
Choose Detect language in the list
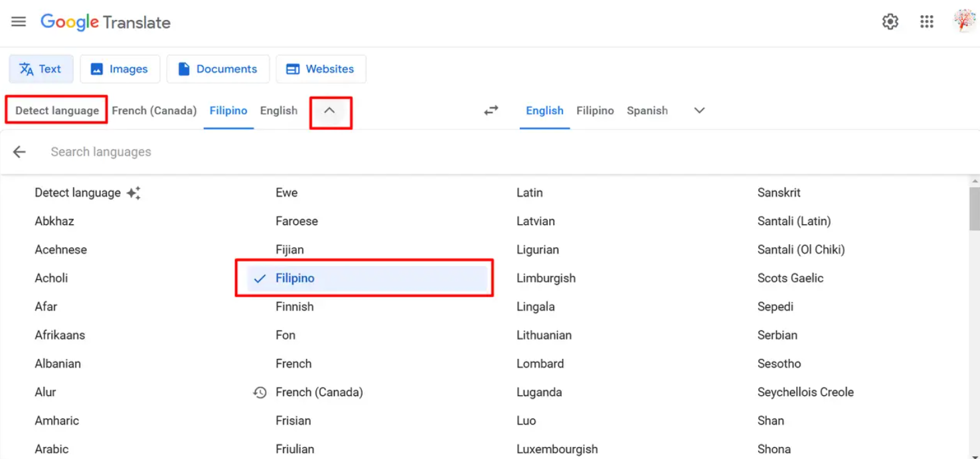coord(78,193)
